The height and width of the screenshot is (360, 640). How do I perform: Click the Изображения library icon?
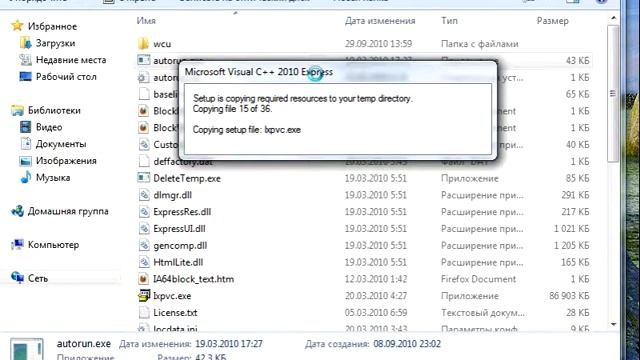pos(25,161)
